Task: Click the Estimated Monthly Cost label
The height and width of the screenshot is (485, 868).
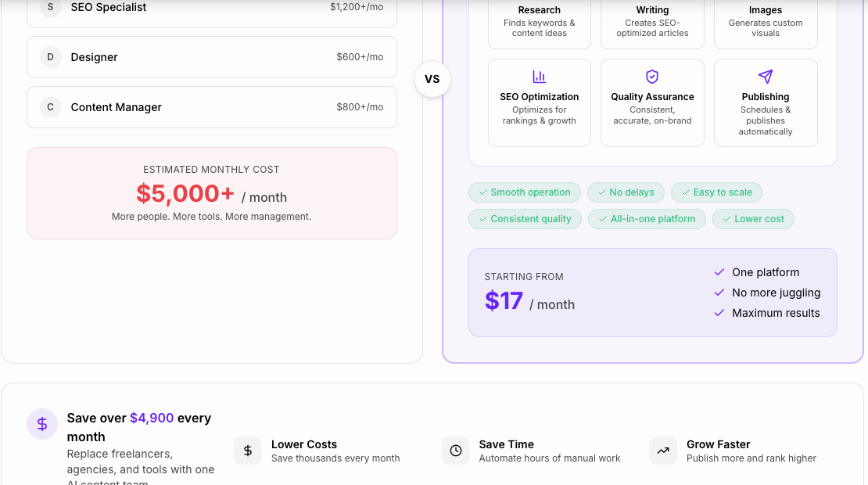Action: (211, 170)
